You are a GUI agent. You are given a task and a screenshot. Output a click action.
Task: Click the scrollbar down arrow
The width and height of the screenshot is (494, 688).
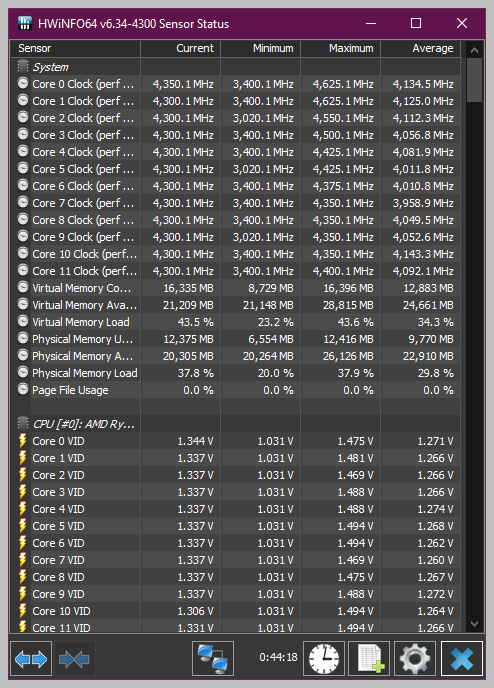point(474,624)
